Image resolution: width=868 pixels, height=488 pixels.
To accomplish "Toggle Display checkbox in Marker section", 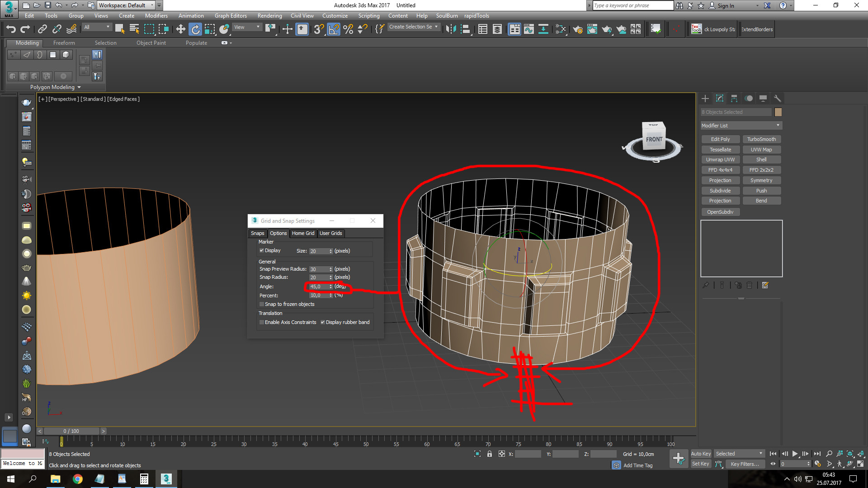I will click(260, 250).
